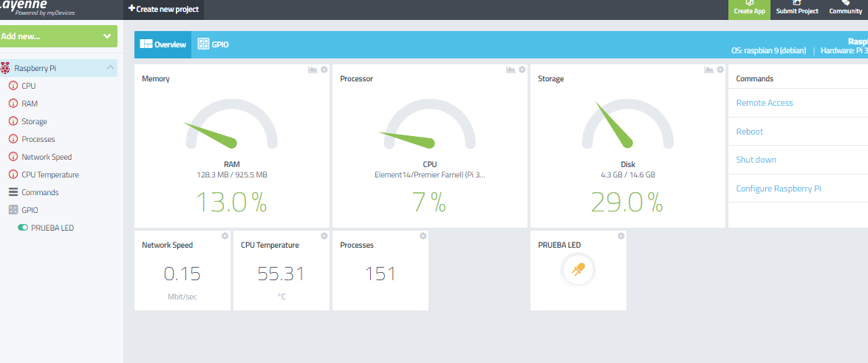Open settings gear on Memory widget
This screenshot has height=363, width=868.
click(x=324, y=69)
